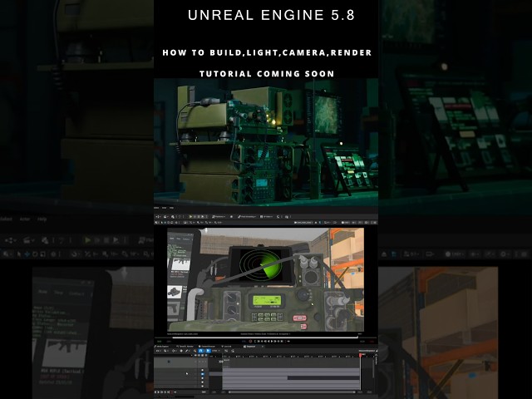Click the viewport record red circle button

pos(250,342)
